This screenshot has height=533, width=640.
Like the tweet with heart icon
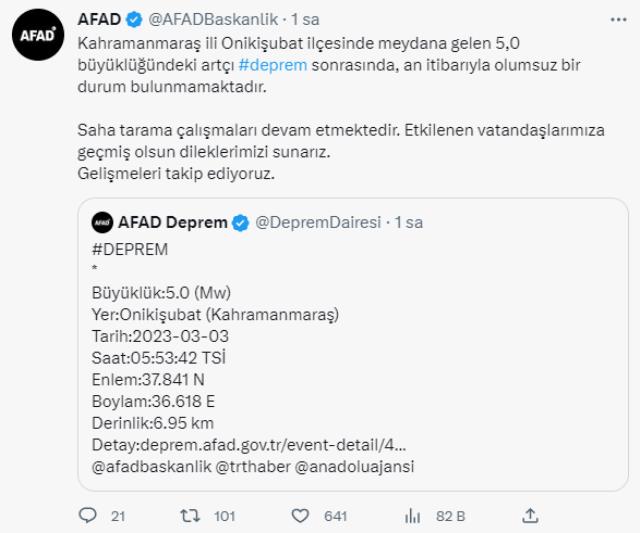[x=299, y=515]
